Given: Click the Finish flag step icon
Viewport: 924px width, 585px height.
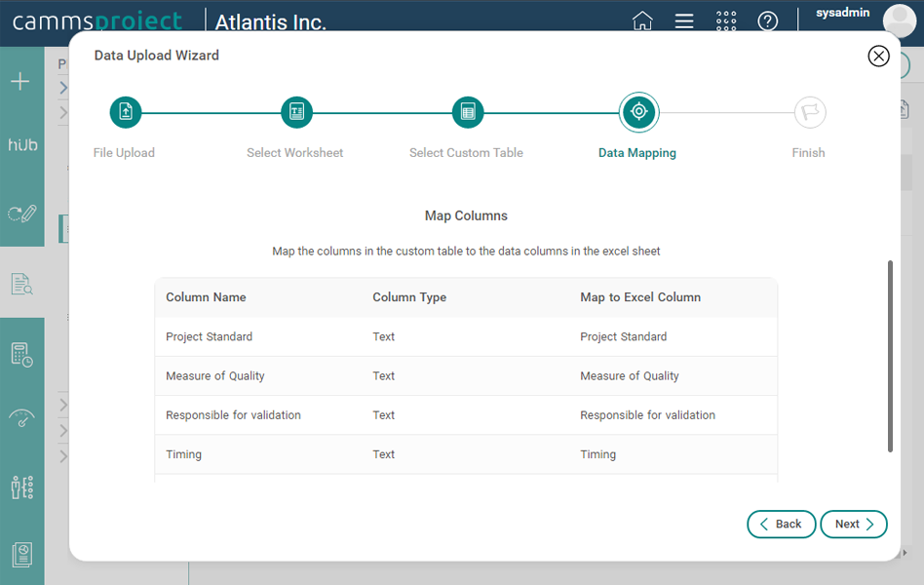Looking at the screenshot, I should point(810,112).
